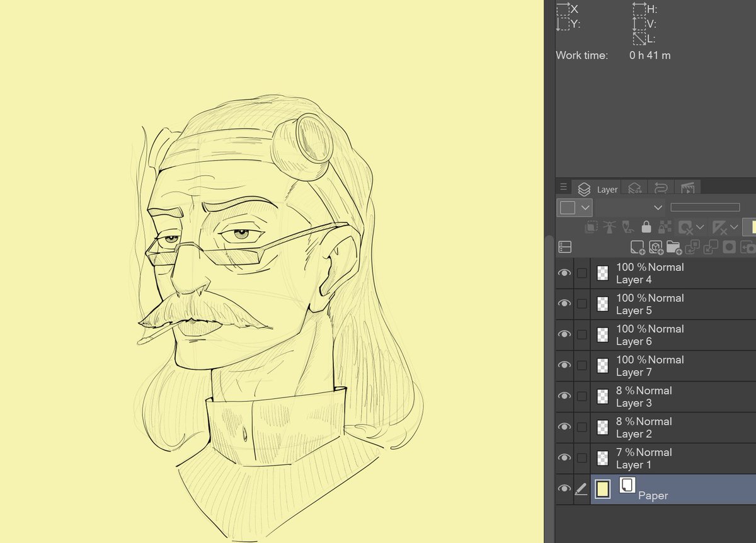Click Lock Transparent Pixels icon

point(664,227)
